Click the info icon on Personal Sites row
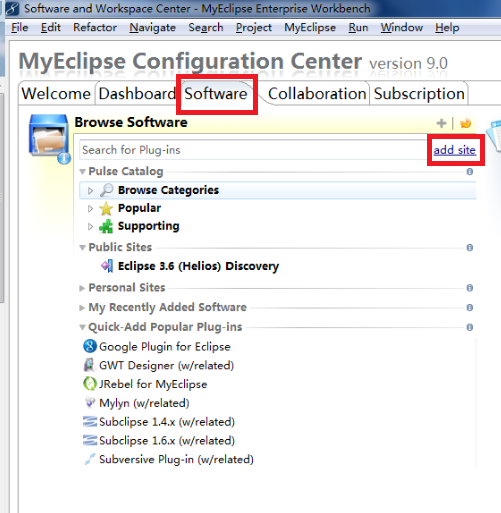The image size is (501, 513). 470,288
